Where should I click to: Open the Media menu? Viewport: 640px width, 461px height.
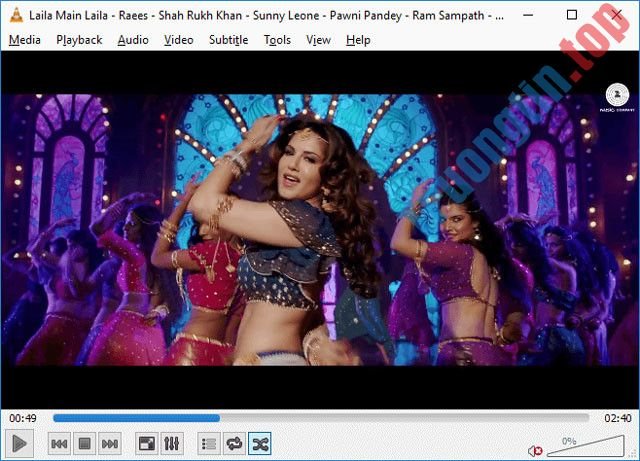(x=25, y=40)
